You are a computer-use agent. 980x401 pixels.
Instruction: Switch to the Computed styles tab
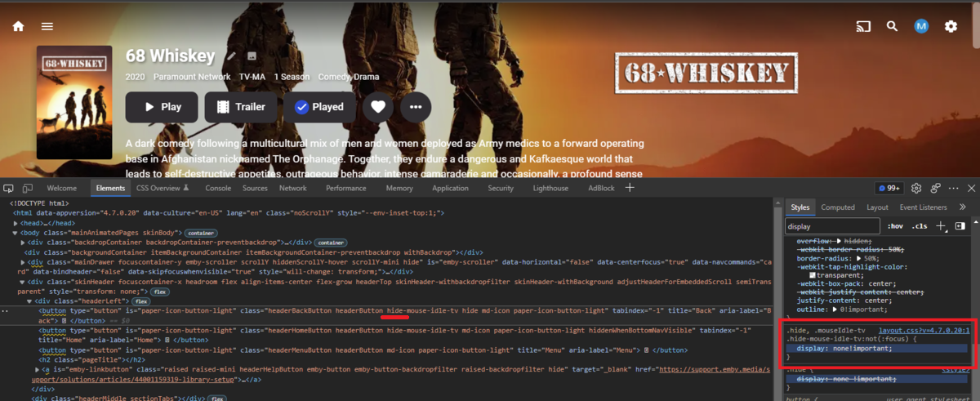(838, 207)
